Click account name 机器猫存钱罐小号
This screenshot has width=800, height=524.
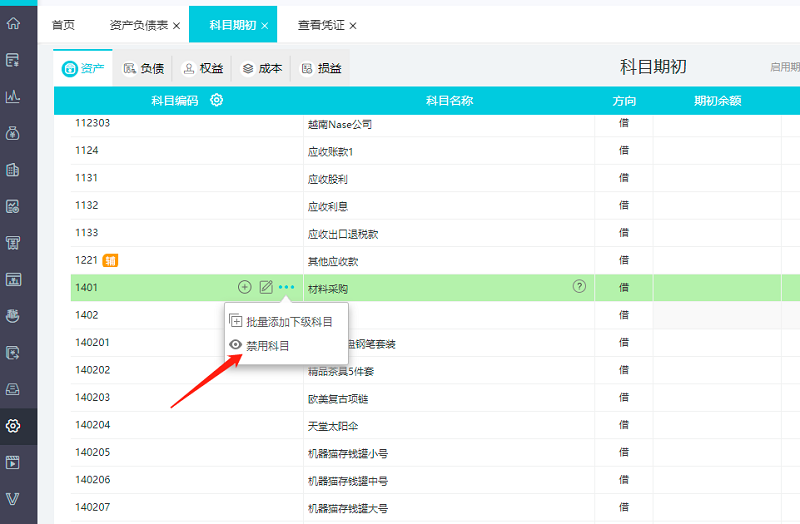tap(347, 454)
